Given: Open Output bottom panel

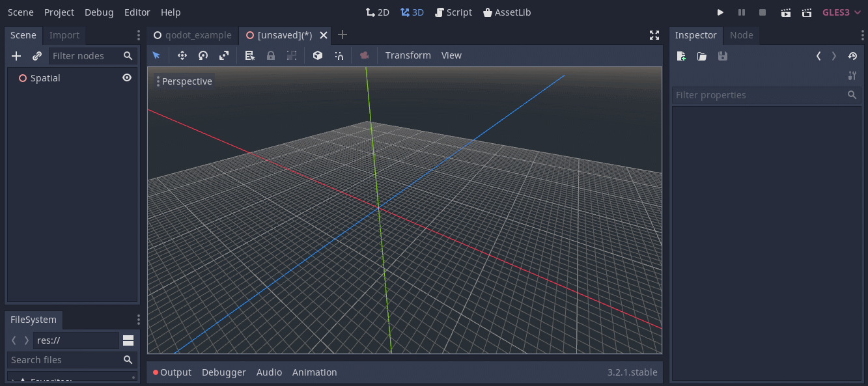Looking at the screenshot, I should [x=172, y=372].
